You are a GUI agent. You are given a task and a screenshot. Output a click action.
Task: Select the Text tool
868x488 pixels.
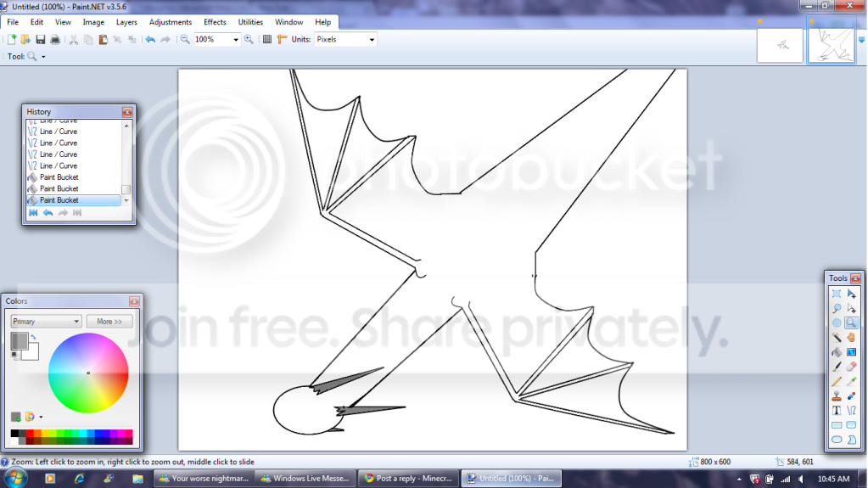(837, 410)
